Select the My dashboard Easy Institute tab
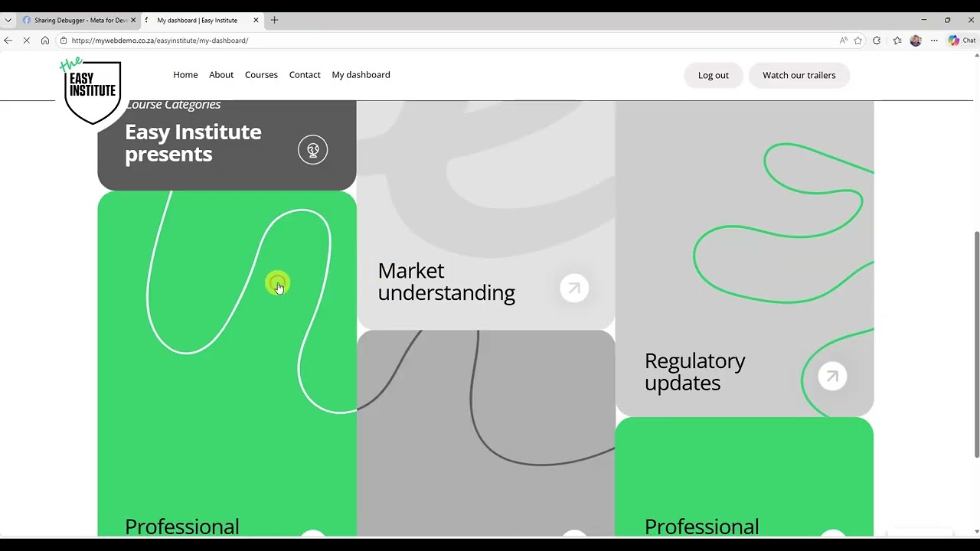 coord(204,20)
